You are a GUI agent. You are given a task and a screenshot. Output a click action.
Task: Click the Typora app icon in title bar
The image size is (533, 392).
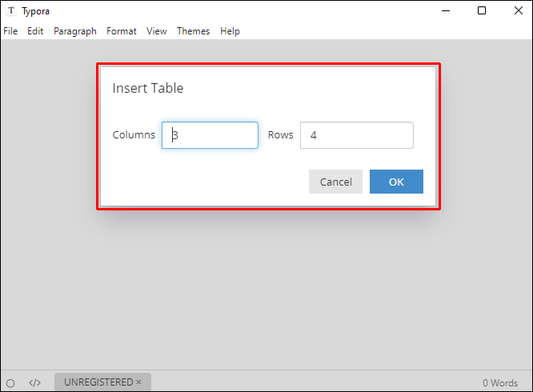point(11,11)
